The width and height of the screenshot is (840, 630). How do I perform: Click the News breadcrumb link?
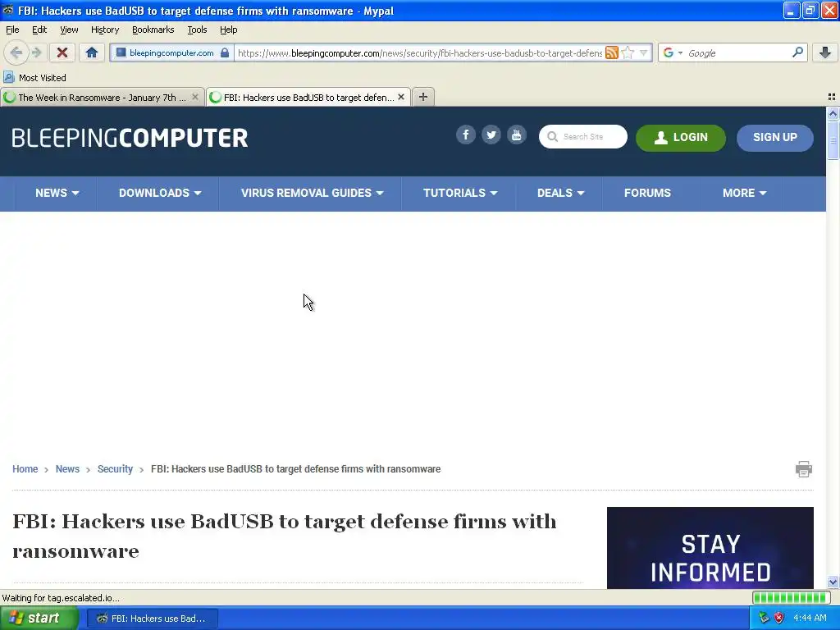click(67, 468)
